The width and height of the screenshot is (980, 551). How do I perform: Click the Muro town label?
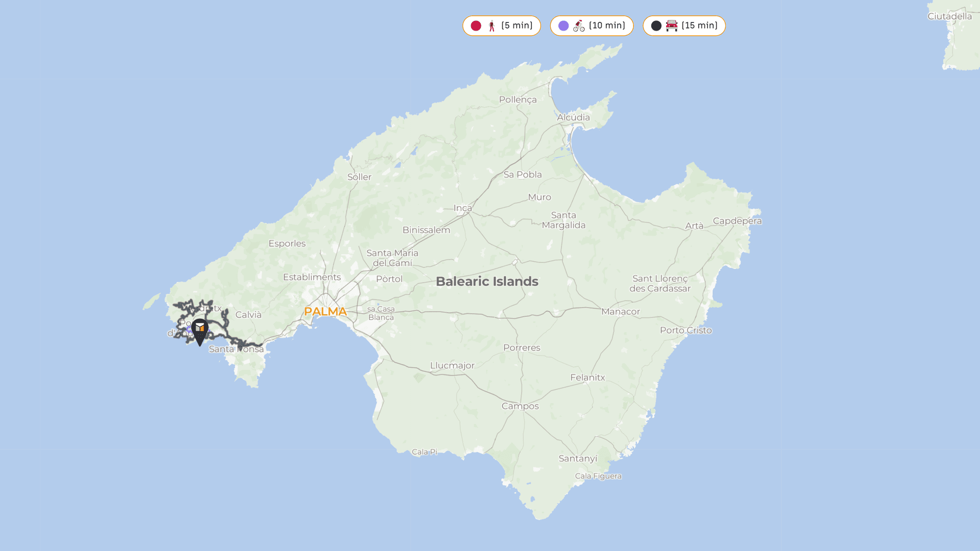click(x=540, y=197)
